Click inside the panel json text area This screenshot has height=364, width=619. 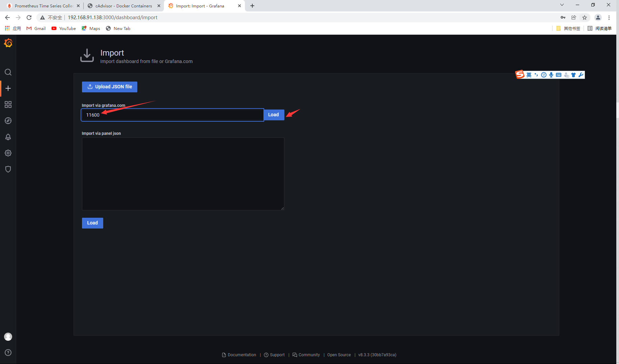pyautogui.click(x=183, y=174)
